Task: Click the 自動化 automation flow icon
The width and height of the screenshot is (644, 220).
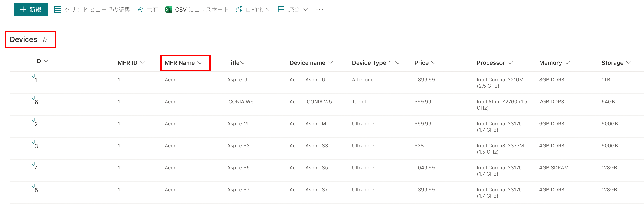Action: point(239,10)
